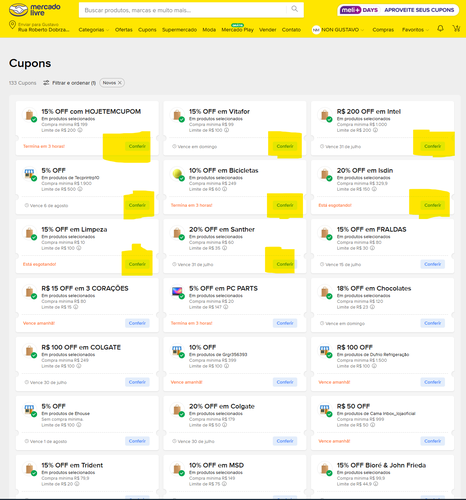Click the filter sliders icon beside Filtrar e ordenar
The image size is (466, 500).
coord(46,83)
